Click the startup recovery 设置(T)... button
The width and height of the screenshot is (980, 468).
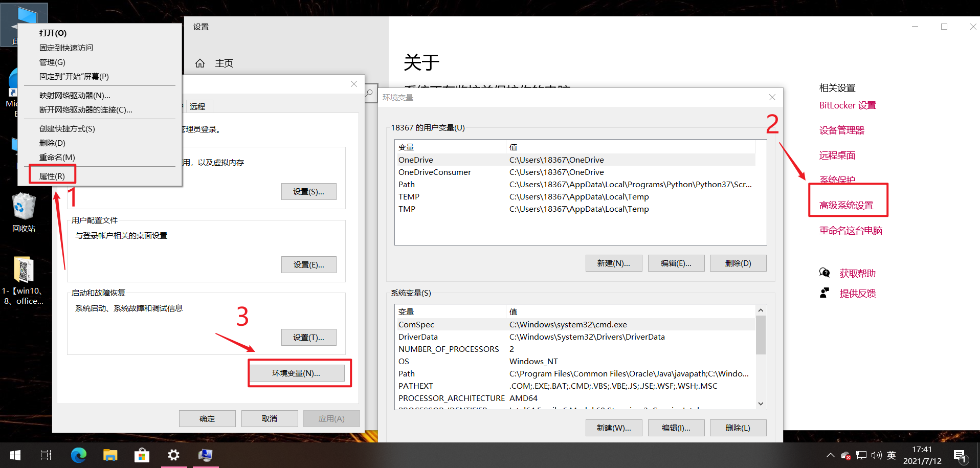pyautogui.click(x=309, y=337)
